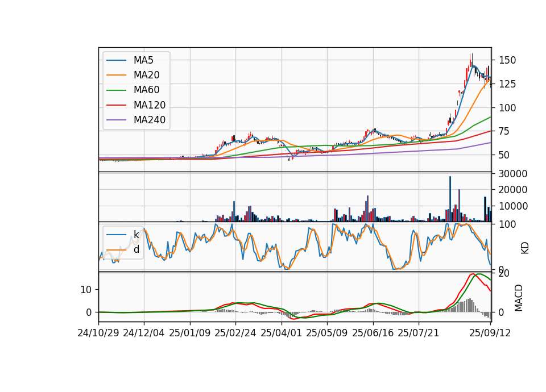The image size is (546, 392).
Task: Click the 25/04/01 date tick label
Action: pyautogui.click(x=282, y=333)
